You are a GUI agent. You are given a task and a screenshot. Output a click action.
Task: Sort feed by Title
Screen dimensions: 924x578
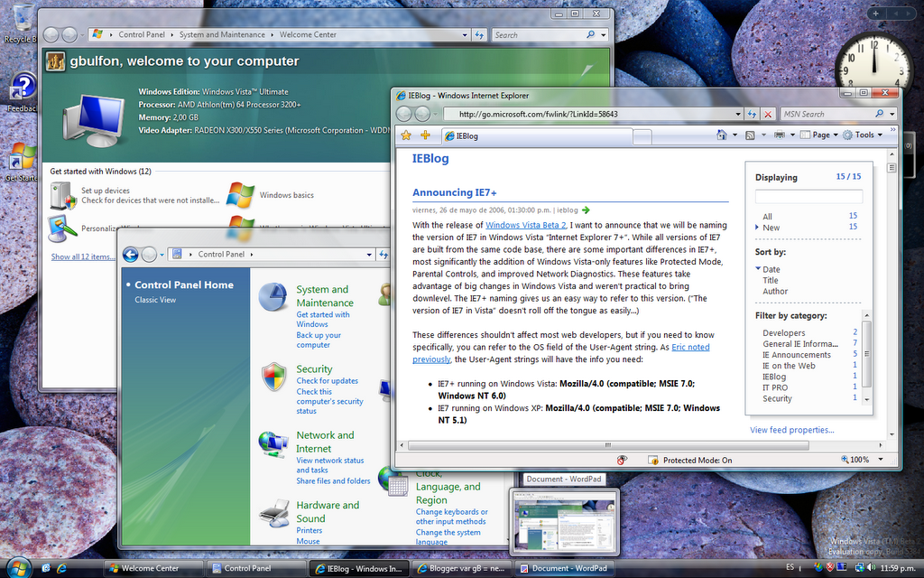coord(771,280)
